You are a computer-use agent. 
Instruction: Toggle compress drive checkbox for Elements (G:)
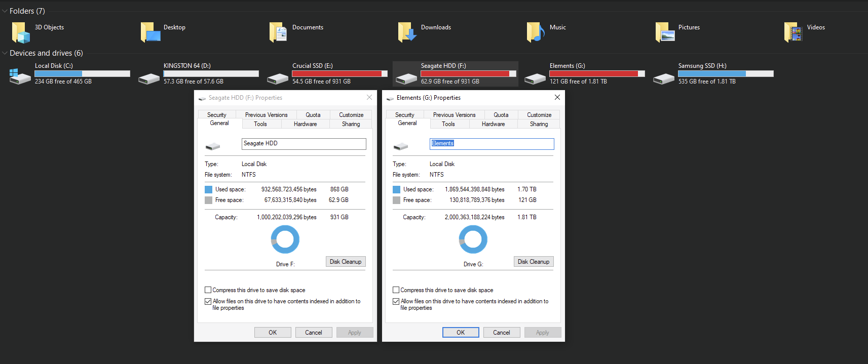[396, 290]
